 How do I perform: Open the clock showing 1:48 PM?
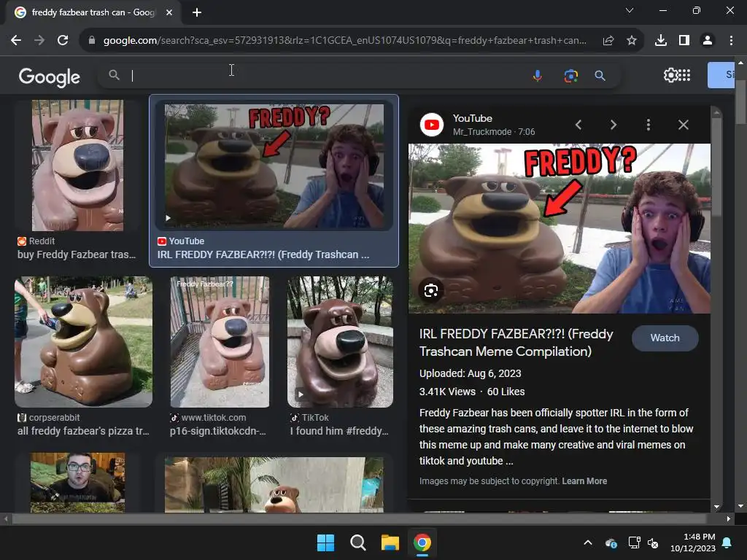(x=693, y=542)
